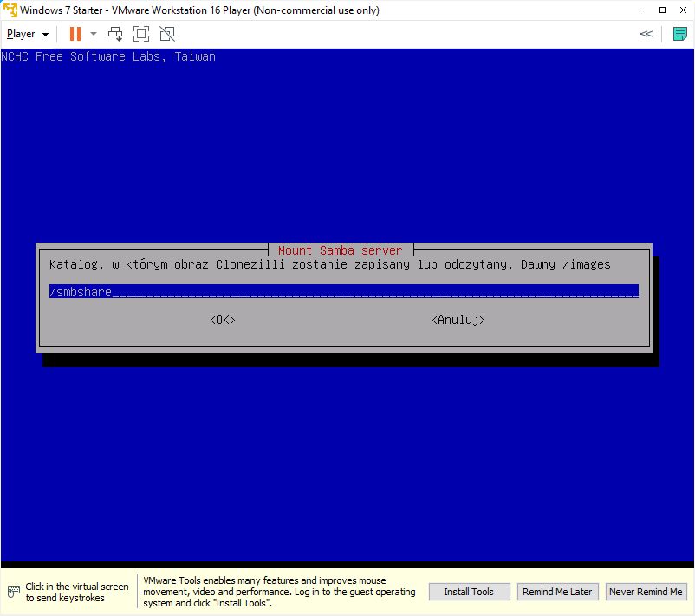This screenshot has width=695, height=616.
Task: Click the /smbshare directory input field
Action: (x=343, y=292)
